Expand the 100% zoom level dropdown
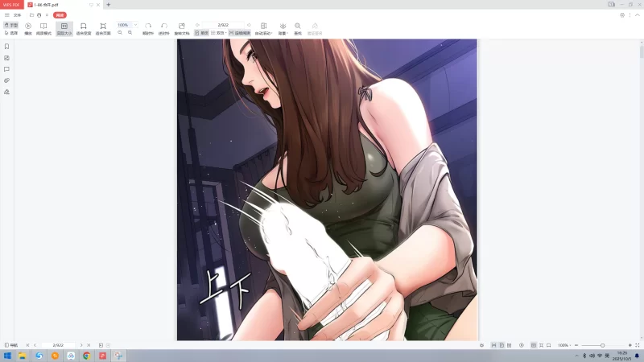The image size is (644, 362). click(x=135, y=25)
